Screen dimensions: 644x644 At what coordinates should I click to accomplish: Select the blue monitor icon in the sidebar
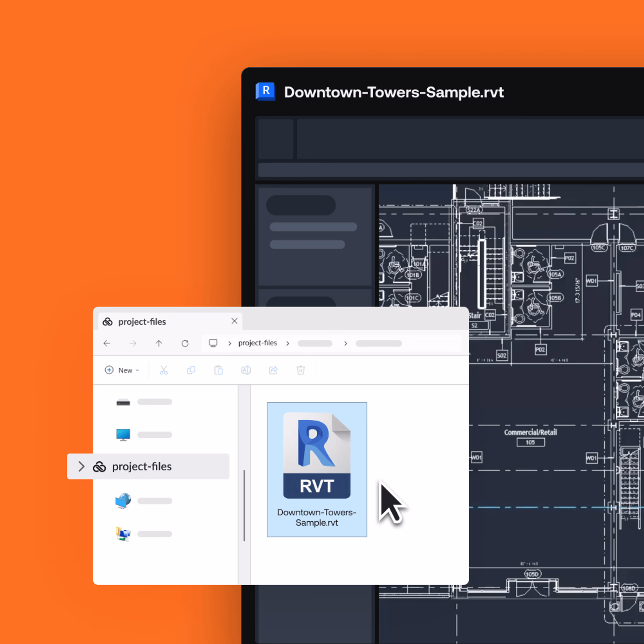click(x=123, y=435)
